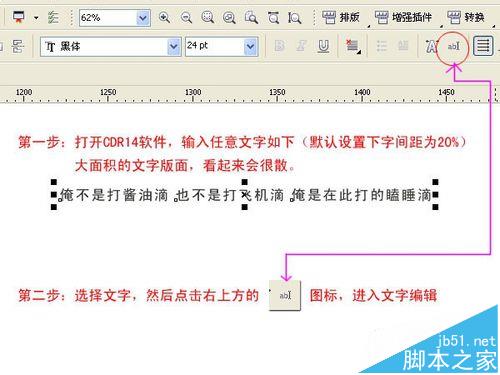Open the 转换 menu button
The image size is (500, 375).
(x=466, y=17)
